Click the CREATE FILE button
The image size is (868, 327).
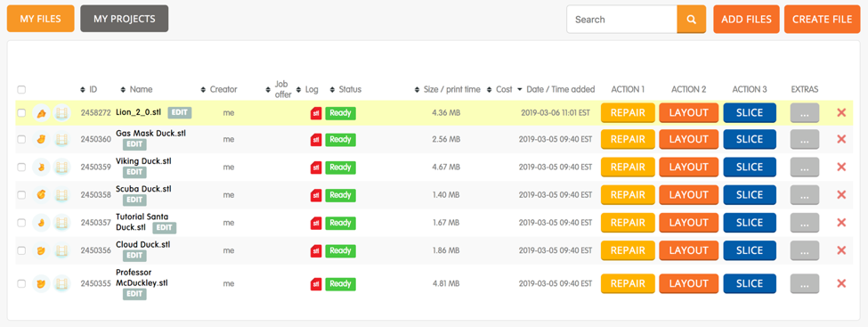[822, 20]
